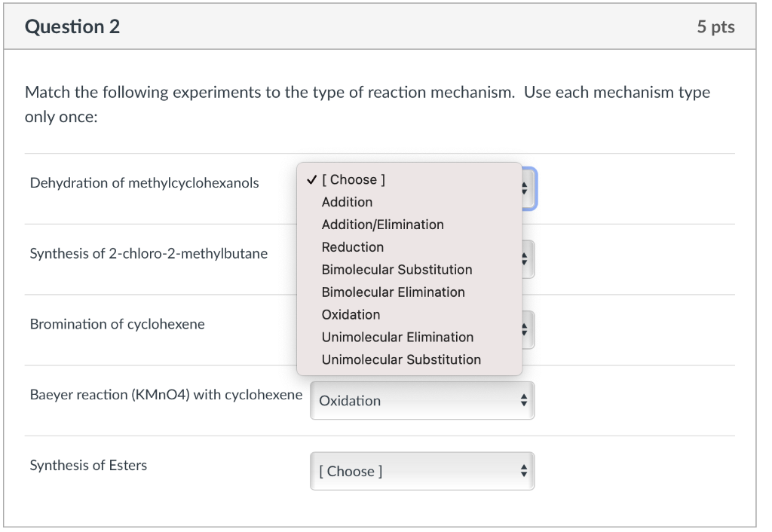772x532 pixels.
Task: Select the Addition option in the list
Action: 409,202
